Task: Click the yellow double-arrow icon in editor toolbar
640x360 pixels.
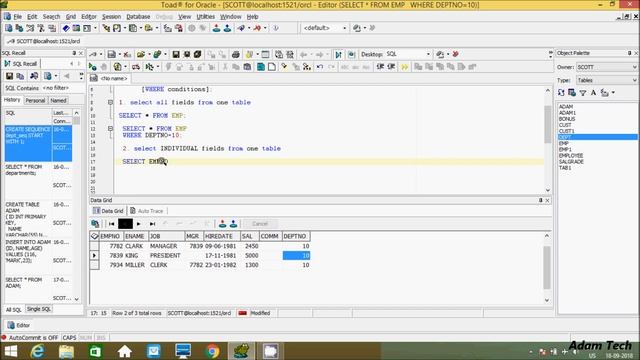Action: coord(404,67)
